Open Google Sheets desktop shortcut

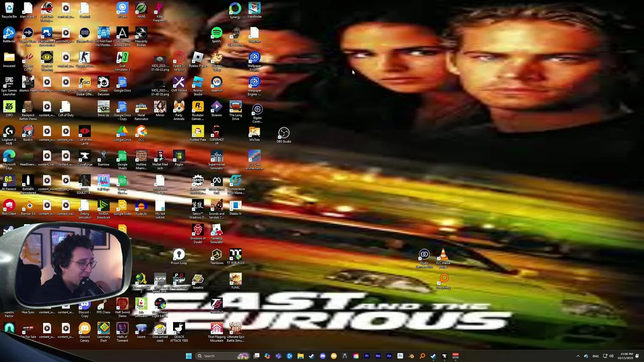[x=122, y=159]
